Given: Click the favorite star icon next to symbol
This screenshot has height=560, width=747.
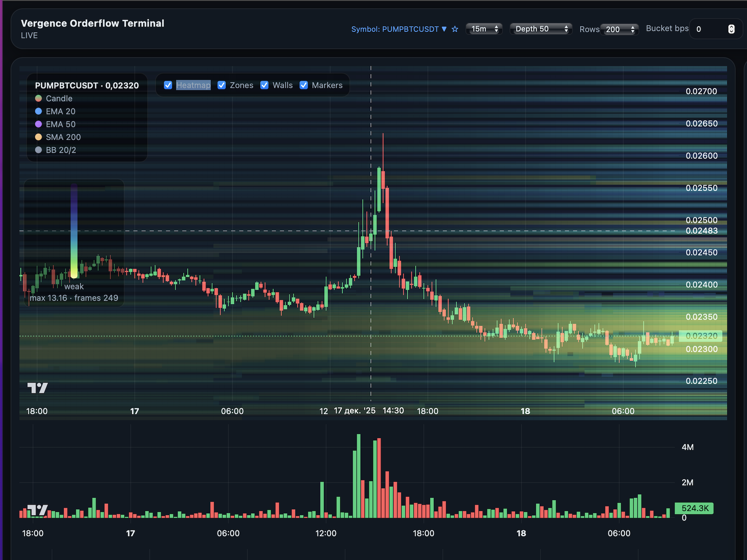Looking at the screenshot, I should pos(455,29).
